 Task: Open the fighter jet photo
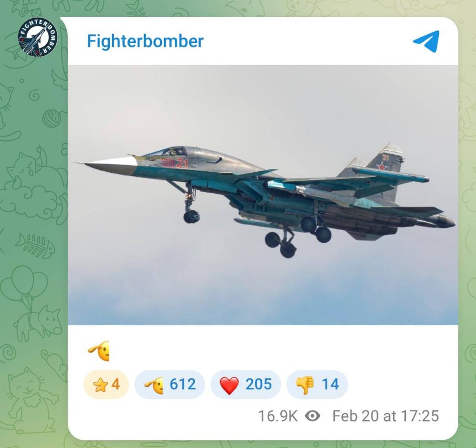[x=263, y=195]
